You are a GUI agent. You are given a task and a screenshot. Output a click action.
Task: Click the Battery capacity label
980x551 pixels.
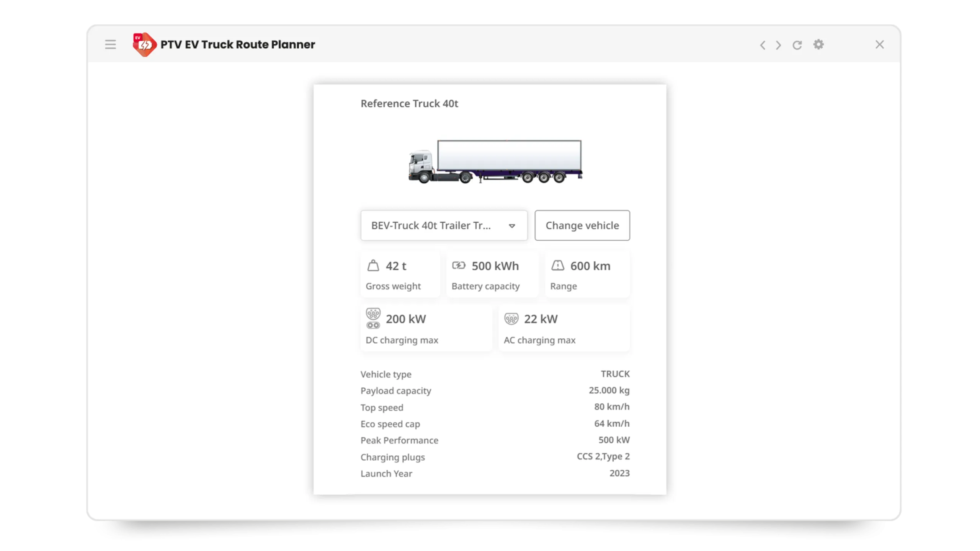point(486,286)
